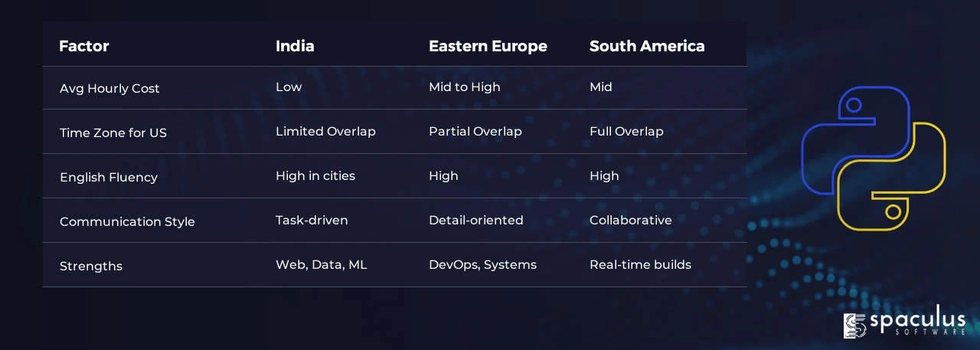Select the DevOps, Systems cell
Screen dimensions: 980x350
[x=482, y=264]
